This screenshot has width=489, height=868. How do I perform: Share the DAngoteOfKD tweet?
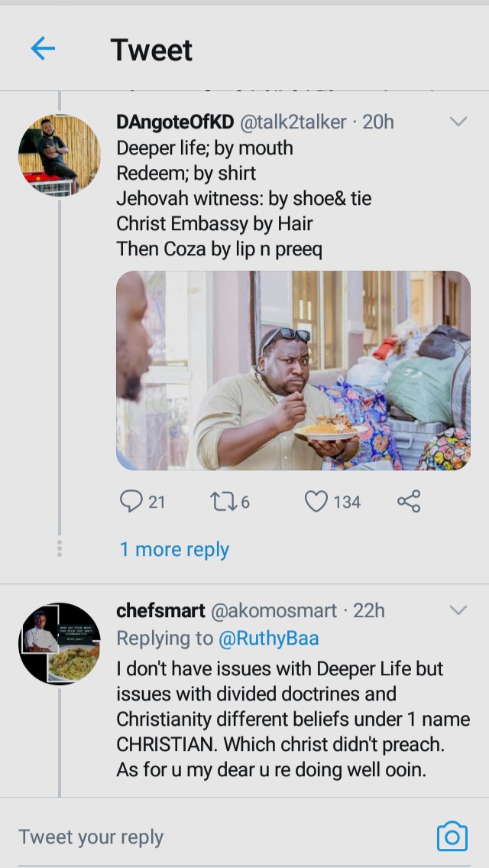click(x=409, y=501)
